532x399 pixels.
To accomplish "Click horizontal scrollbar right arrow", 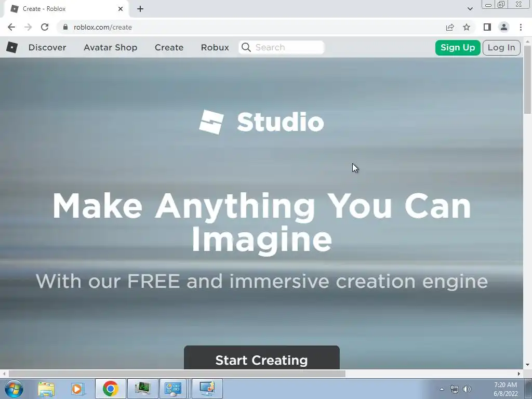I will (x=519, y=374).
